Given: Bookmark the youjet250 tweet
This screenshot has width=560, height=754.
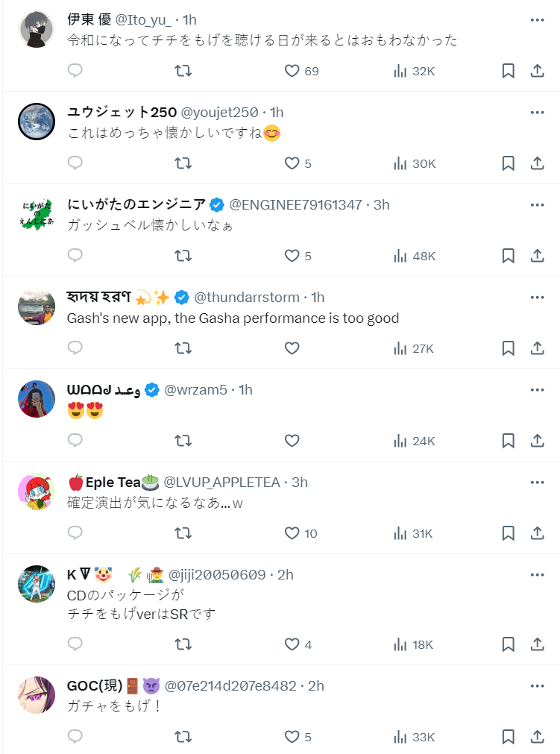Looking at the screenshot, I should pos(508,163).
